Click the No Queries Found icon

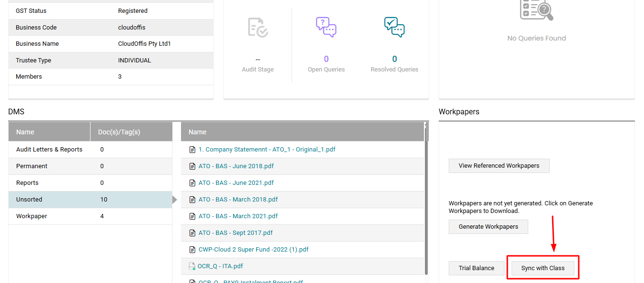pyautogui.click(x=536, y=10)
